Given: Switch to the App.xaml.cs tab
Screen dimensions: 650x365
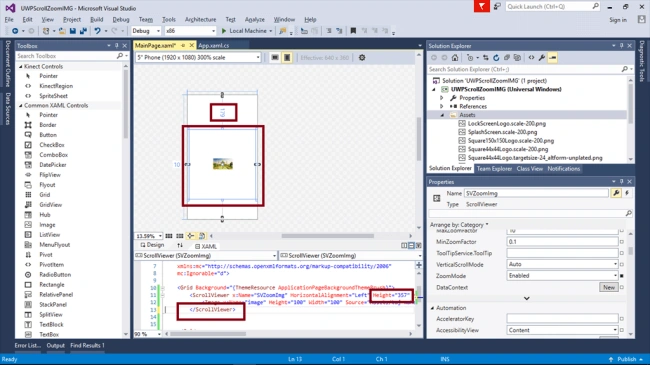Looking at the screenshot, I should 214,46.
